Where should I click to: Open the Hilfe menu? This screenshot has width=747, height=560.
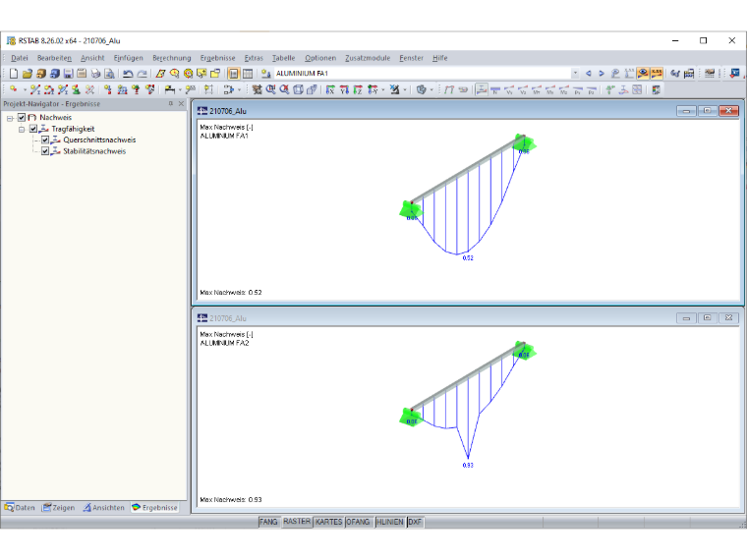pyautogui.click(x=439, y=58)
